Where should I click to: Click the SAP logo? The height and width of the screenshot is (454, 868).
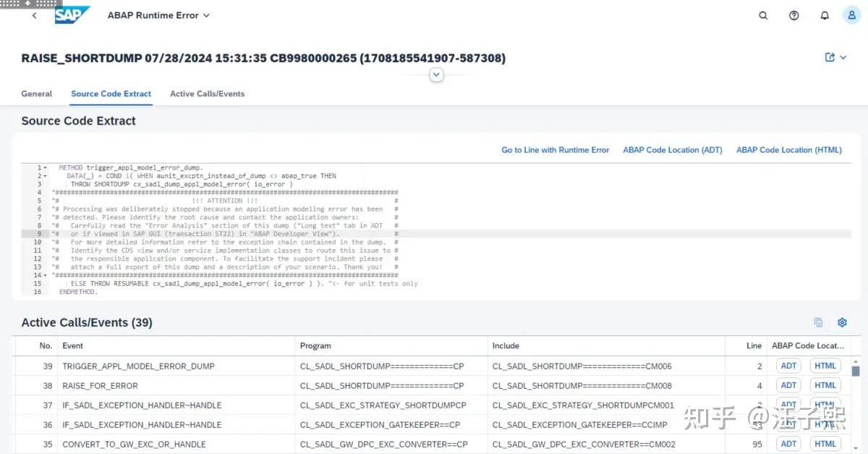tap(72, 14)
